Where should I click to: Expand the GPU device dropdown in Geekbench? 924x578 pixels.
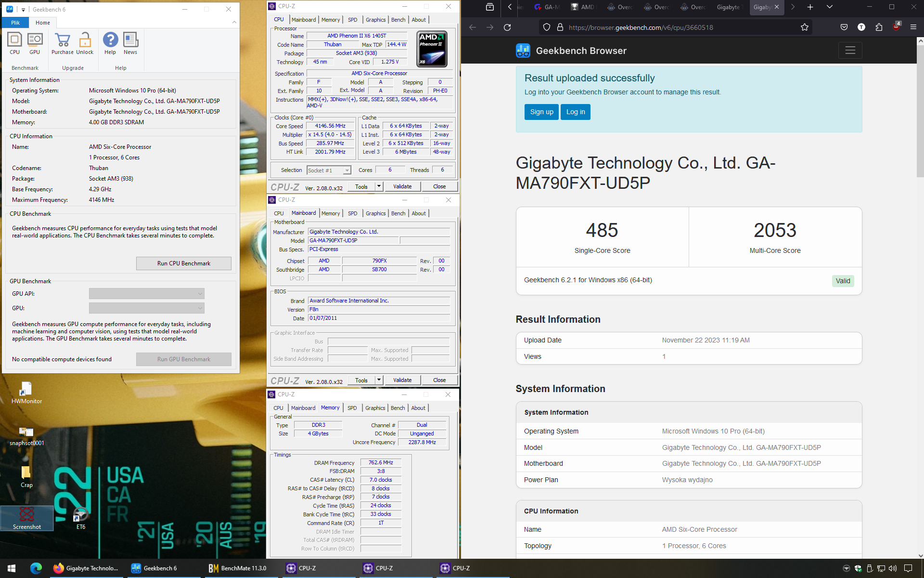coord(147,308)
